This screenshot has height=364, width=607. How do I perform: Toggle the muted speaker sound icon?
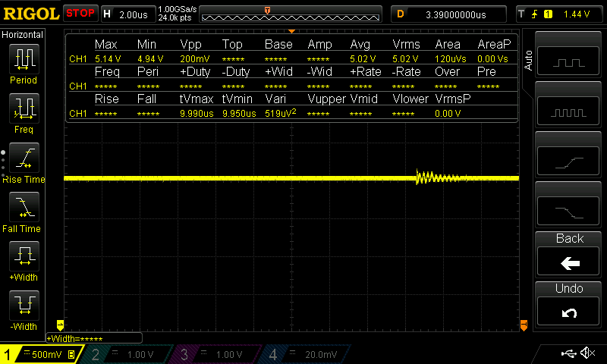[x=588, y=353]
